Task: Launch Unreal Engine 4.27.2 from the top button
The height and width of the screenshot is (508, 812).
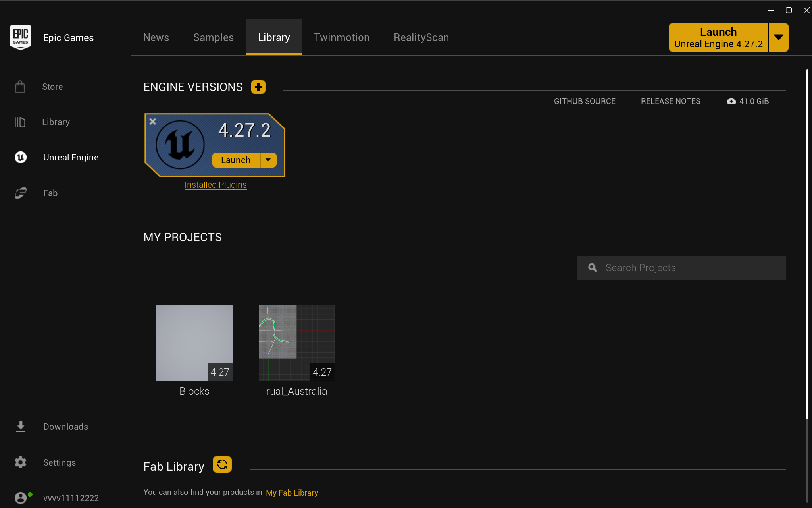Action: 718,38
